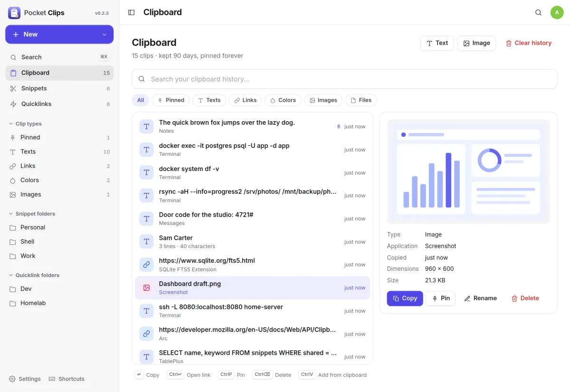Click link icon of sqlite.org clip
This screenshot has width=570, height=392.
146,265
